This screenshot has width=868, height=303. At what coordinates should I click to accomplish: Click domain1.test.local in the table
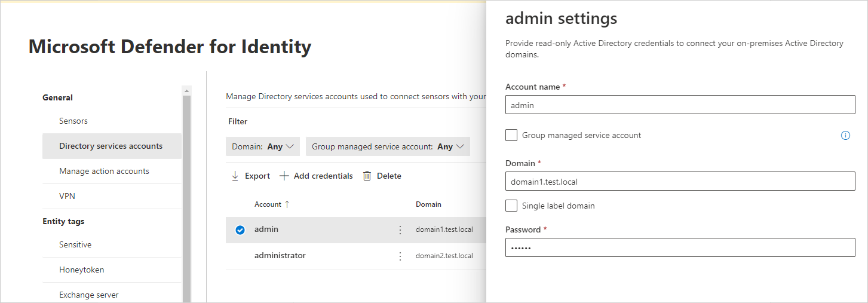[444, 229]
